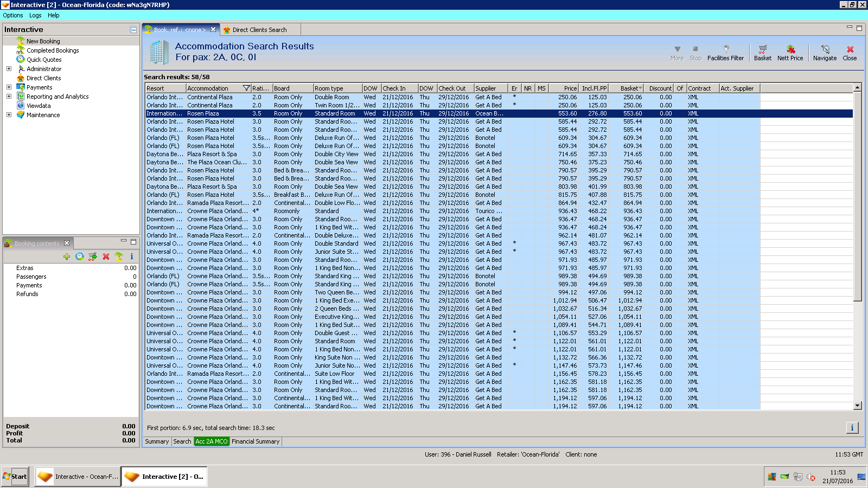The width and height of the screenshot is (868, 488).
Task: Click the palm tree icon in Booking contents toolbar
Action: (119, 256)
